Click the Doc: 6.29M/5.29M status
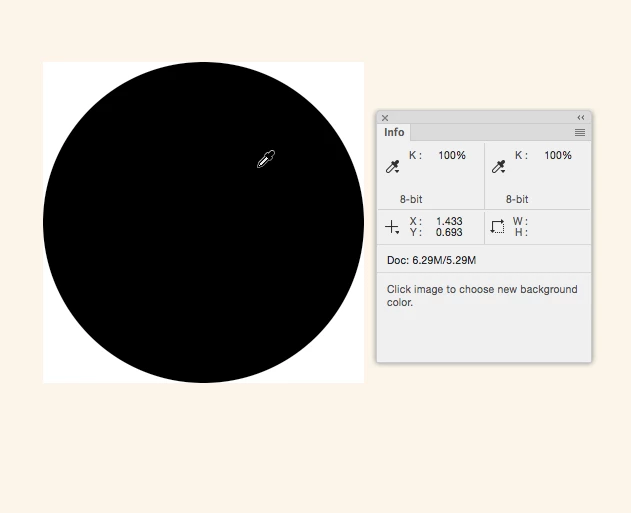 click(x=431, y=260)
